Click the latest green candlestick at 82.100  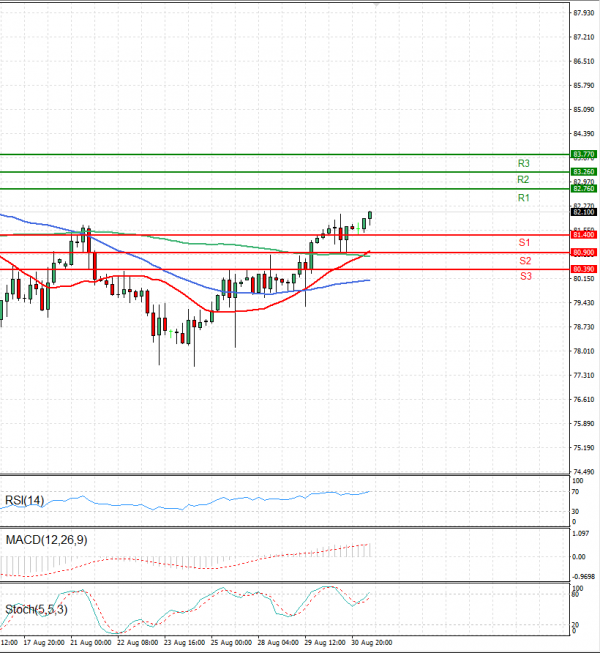tap(370, 217)
